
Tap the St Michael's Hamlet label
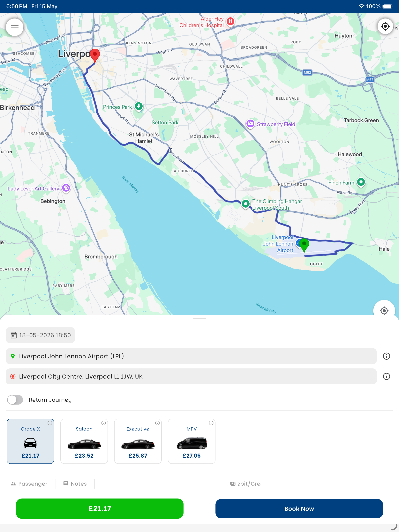click(144, 138)
